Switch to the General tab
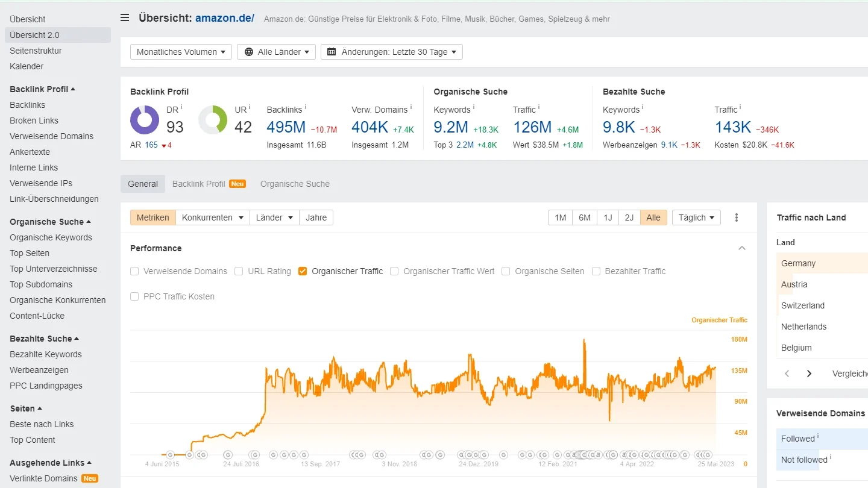The width and height of the screenshot is (868, 488). point(143,184)
